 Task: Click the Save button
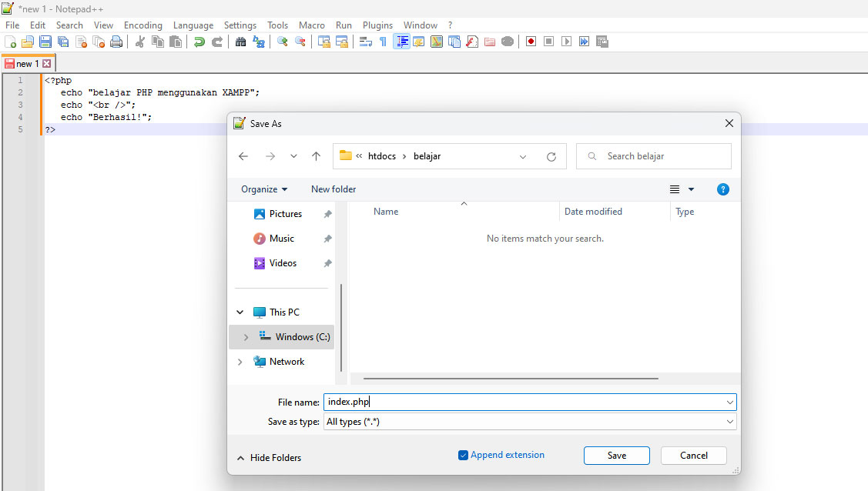(x=616, y=455)
